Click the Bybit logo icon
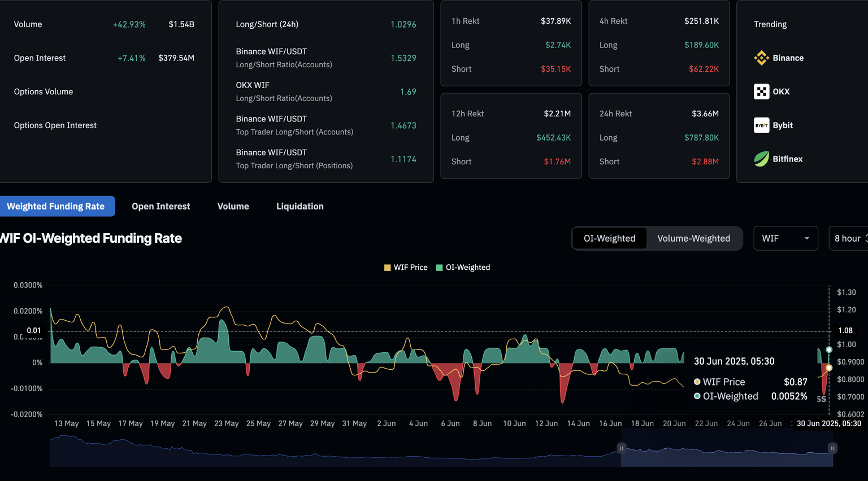The height and width of the screenshot is (481, 868). click(761, 125)
